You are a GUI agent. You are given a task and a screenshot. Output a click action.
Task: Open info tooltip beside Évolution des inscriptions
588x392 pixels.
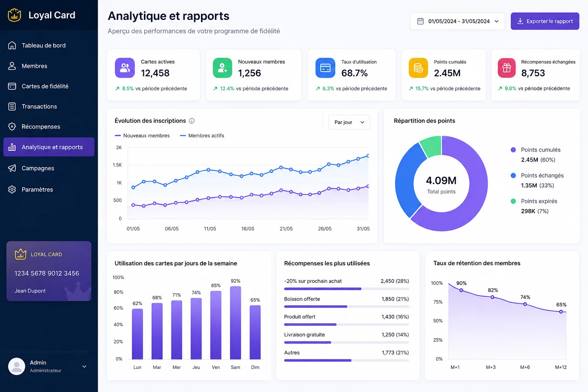[x=192, y=121]
